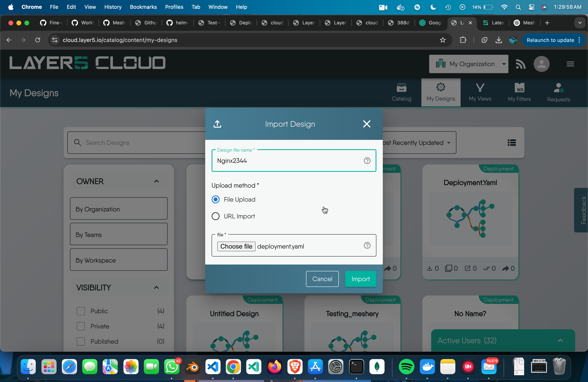Screen dimensions: 588x382
Task: Select the URL Import radio button
Action: [x=215, y=216]
